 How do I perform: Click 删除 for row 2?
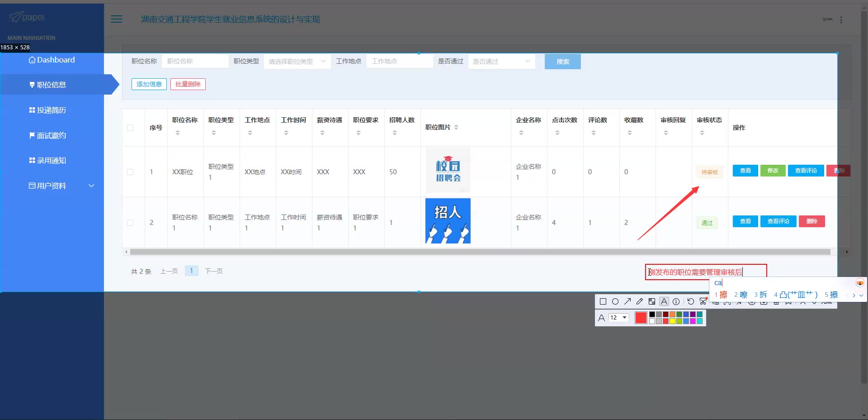812,221
